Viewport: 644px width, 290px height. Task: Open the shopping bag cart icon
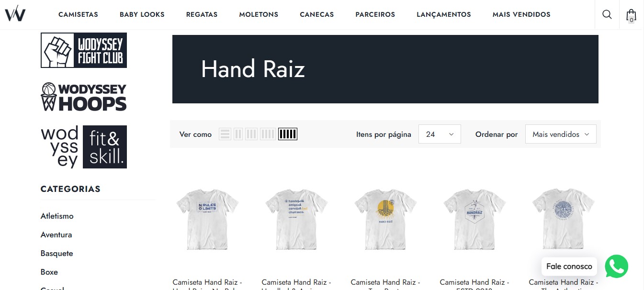(631, 15)
